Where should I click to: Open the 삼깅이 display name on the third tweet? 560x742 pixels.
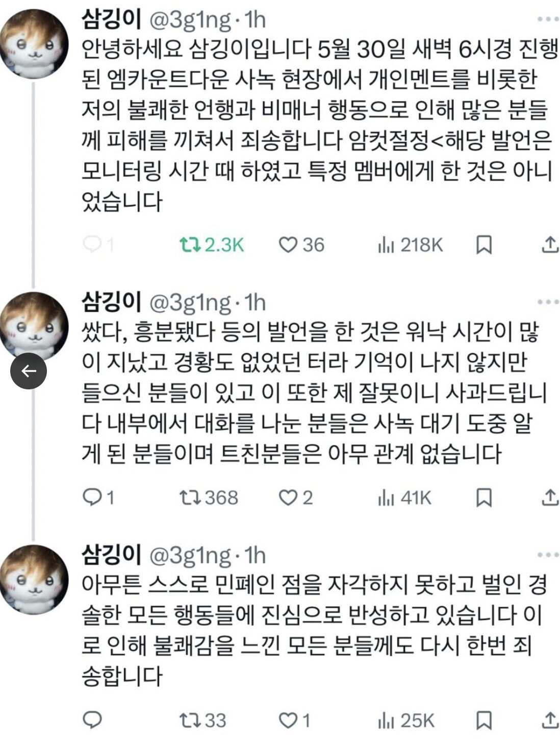(111, 555)
